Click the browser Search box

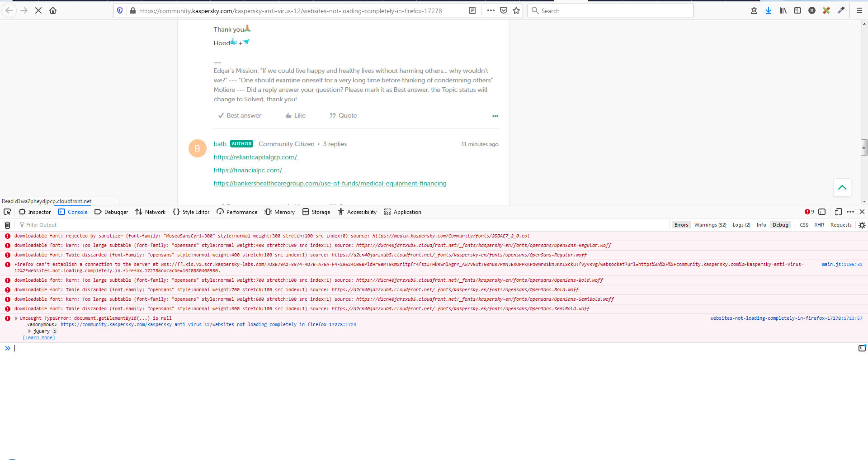click(x=610, y=10)
